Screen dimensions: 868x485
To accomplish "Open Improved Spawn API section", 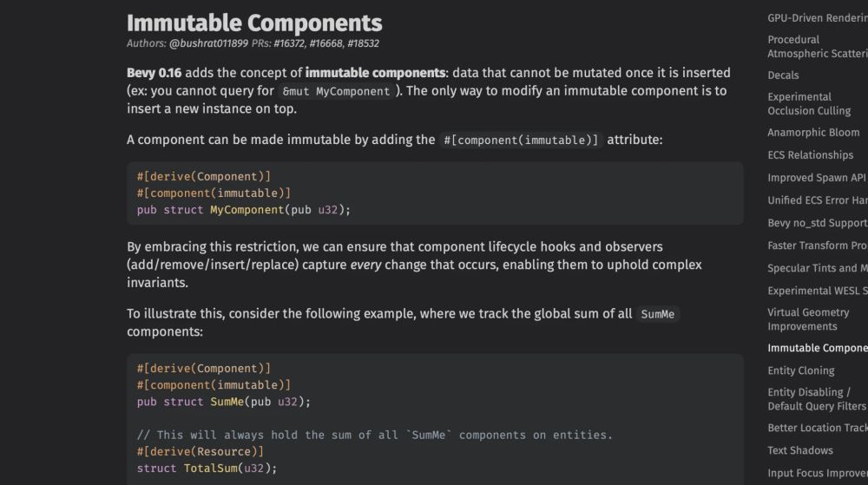I will (816, 178).
